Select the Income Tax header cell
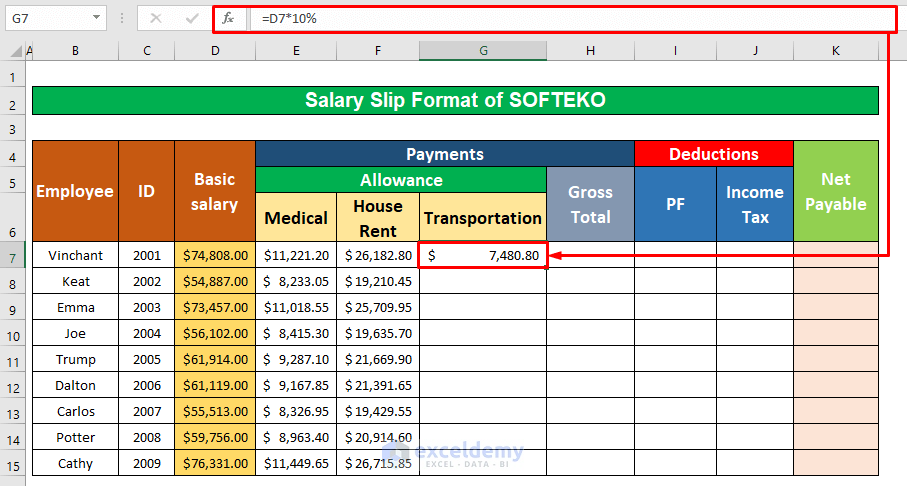This screenshot has width=907, height=486. 754,204
